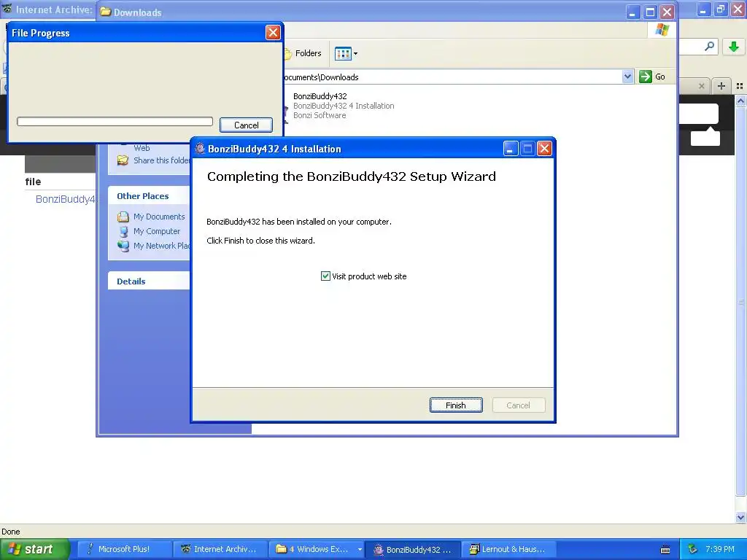Close the browser tab with x icon
747x560 pixels.
click(x=701, y=86)
